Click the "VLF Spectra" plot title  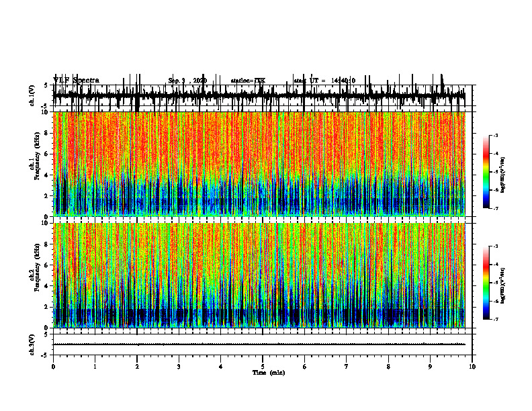pos(77,81)
